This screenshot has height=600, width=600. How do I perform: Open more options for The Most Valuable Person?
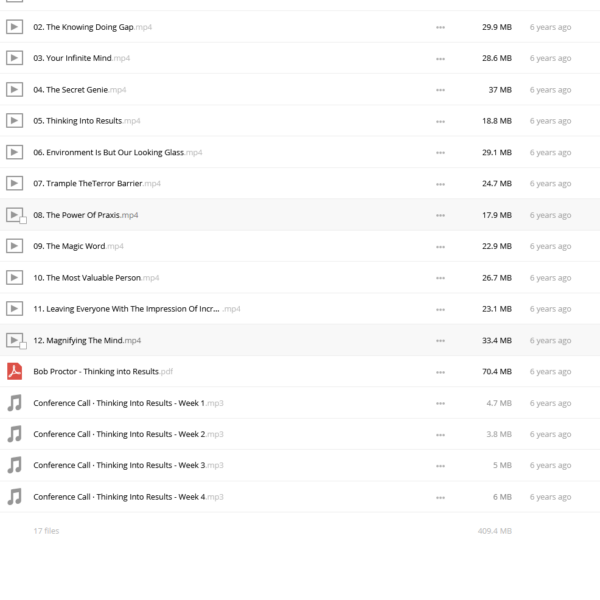pyautogui.click(x=440, y=278)
